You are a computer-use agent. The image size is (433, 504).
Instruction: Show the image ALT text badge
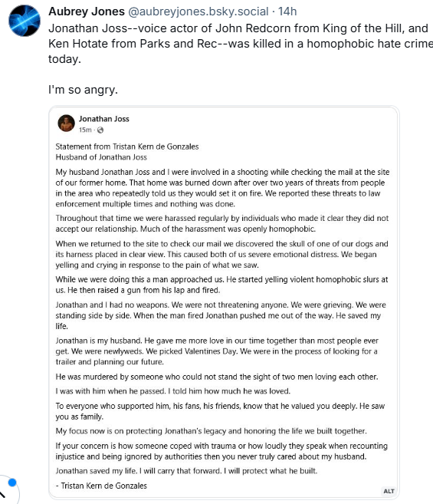(389, 491)
